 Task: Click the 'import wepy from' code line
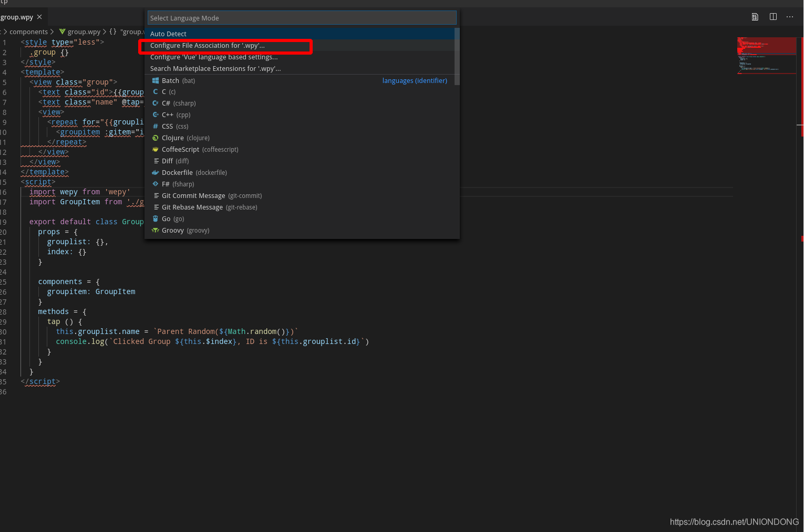pos(80,192)
